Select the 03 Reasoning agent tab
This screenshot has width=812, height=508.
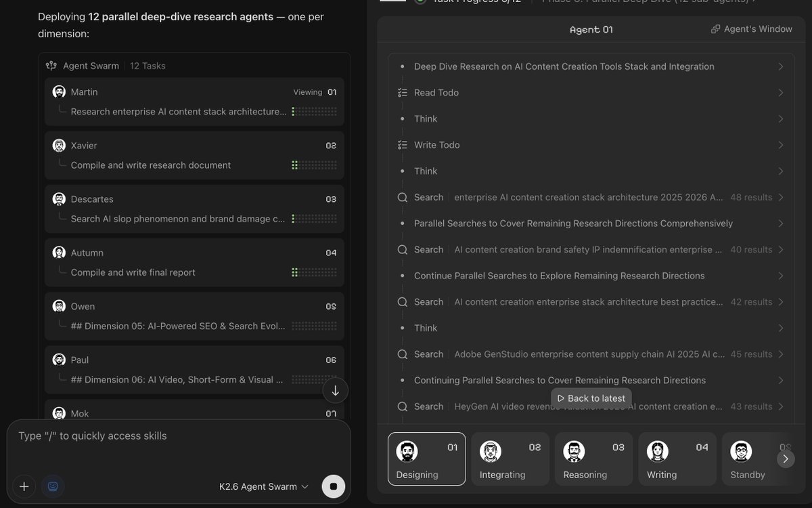point(594,459)
